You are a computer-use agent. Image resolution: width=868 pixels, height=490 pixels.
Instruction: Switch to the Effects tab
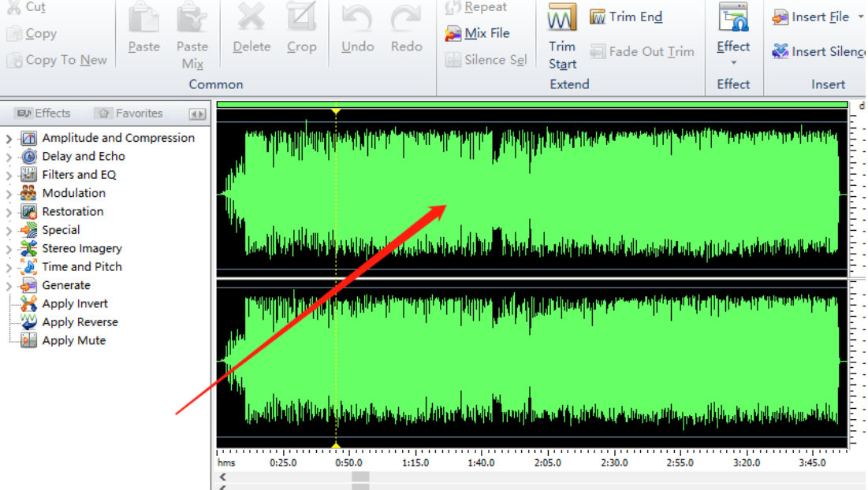click(x=43, y=113)
